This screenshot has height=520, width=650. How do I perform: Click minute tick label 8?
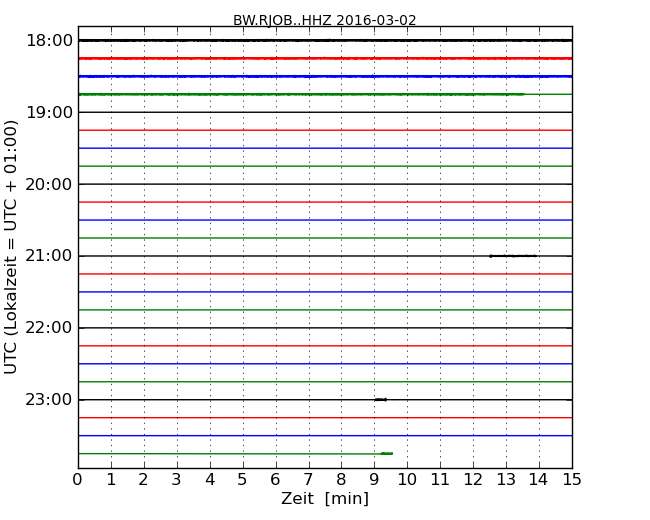(x=341, y=480)
